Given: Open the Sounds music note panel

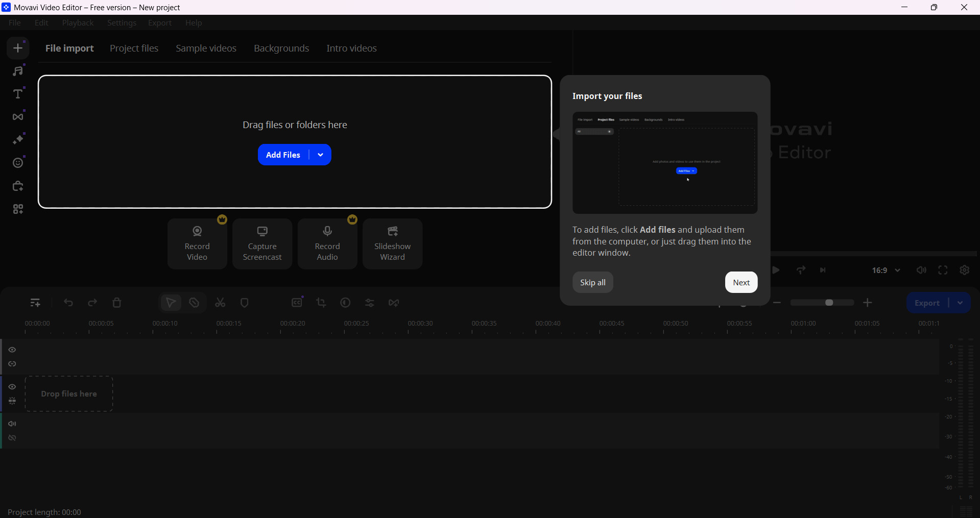Looking at the screenshot, I should 18,70.
